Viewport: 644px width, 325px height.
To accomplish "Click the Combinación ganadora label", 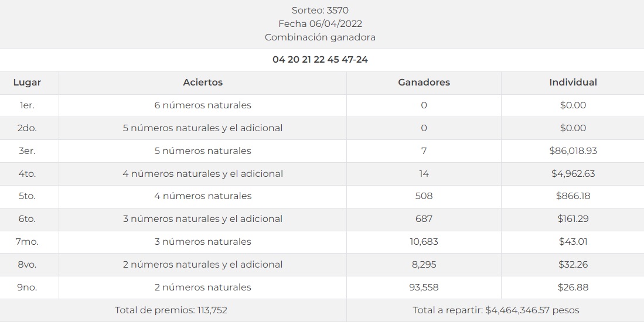I will pyautogui.click(x=320, y=37).
